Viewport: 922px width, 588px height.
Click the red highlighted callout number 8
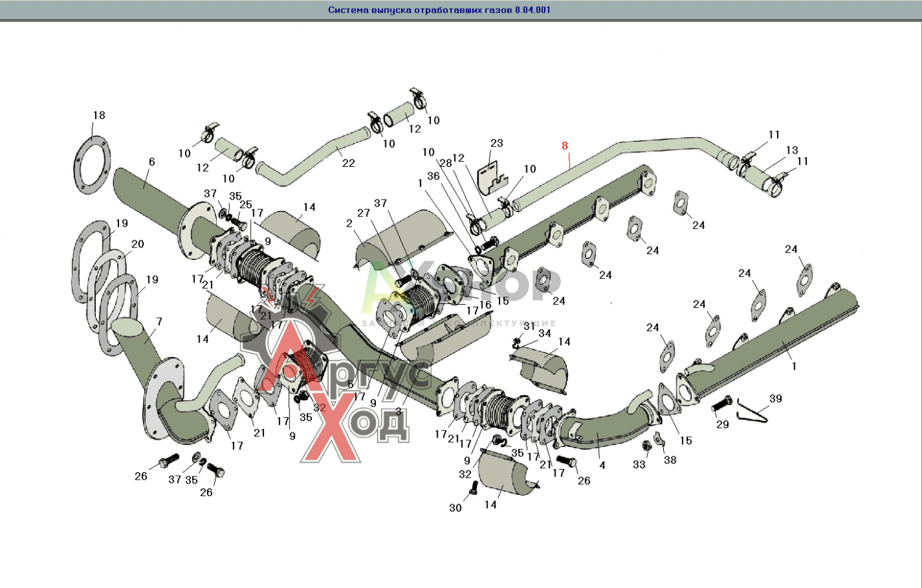pyautogui.click(x=565, y=146)
